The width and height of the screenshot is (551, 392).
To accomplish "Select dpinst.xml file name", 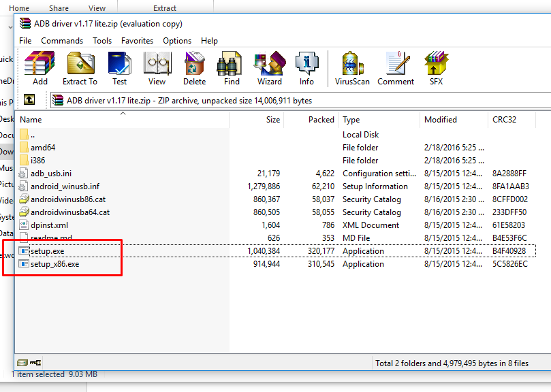I will click(49, 225).
